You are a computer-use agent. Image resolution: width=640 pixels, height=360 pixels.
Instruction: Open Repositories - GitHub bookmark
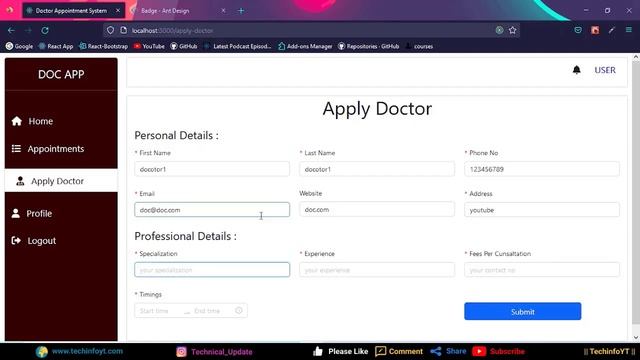pyautogui.click(x=368, y=46)
